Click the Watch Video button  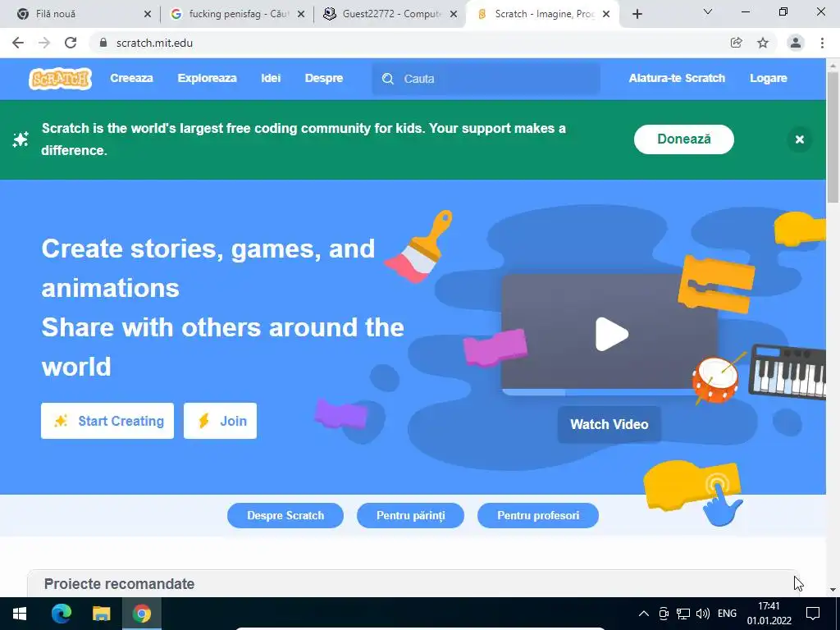click(609, 424)
